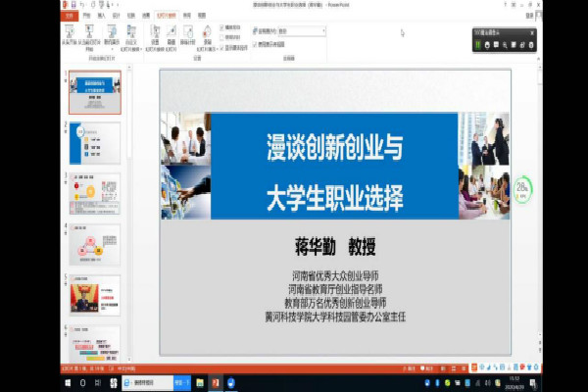Open the browser window on the taskbar
Image resolution: width=588 pixels, height=392 pixels.
[x=147, y=383]
